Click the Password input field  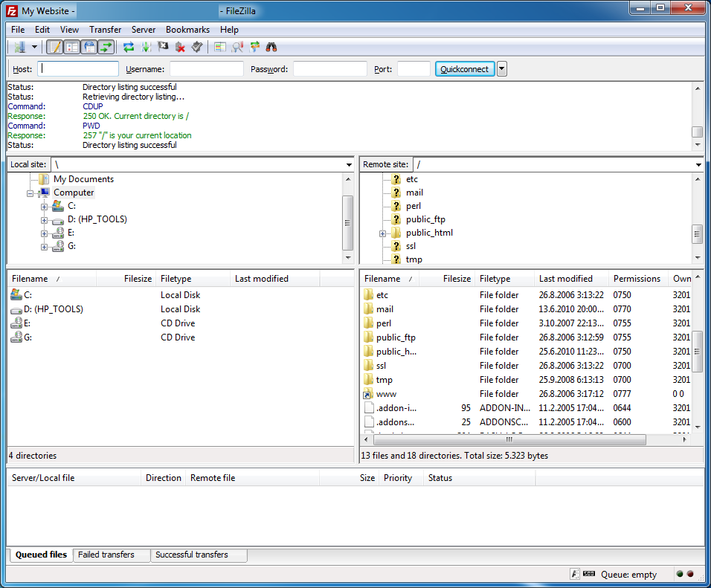click(329, 69)
